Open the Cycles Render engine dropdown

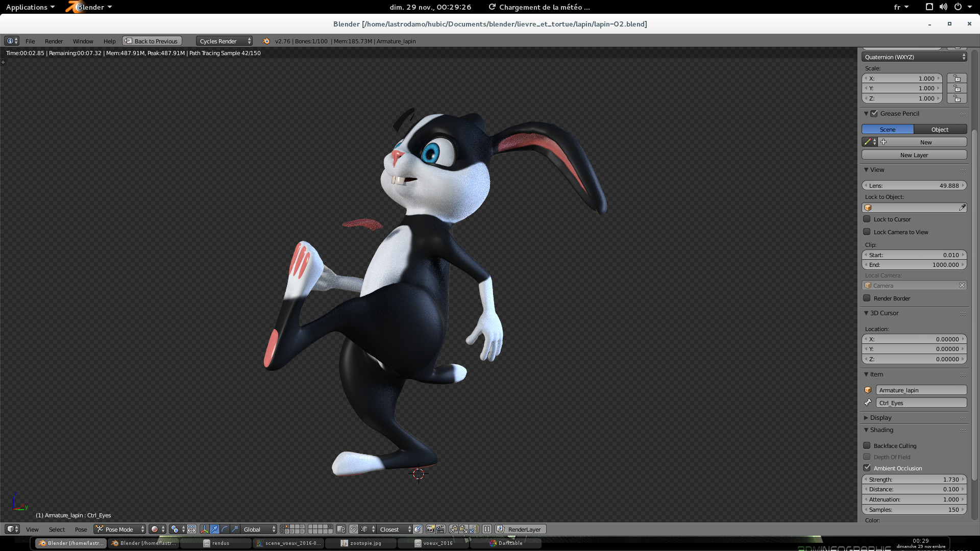224,41
